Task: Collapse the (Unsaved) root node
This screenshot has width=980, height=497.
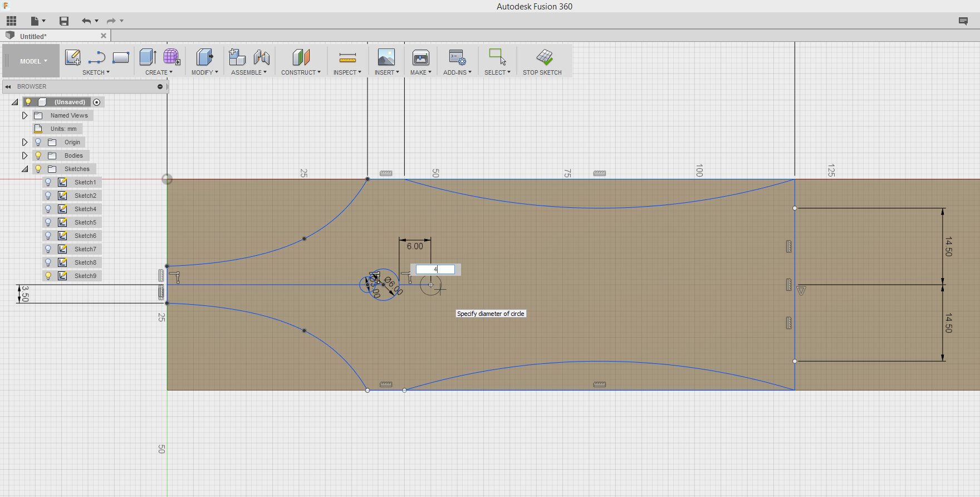Action: tap(14, 102)
